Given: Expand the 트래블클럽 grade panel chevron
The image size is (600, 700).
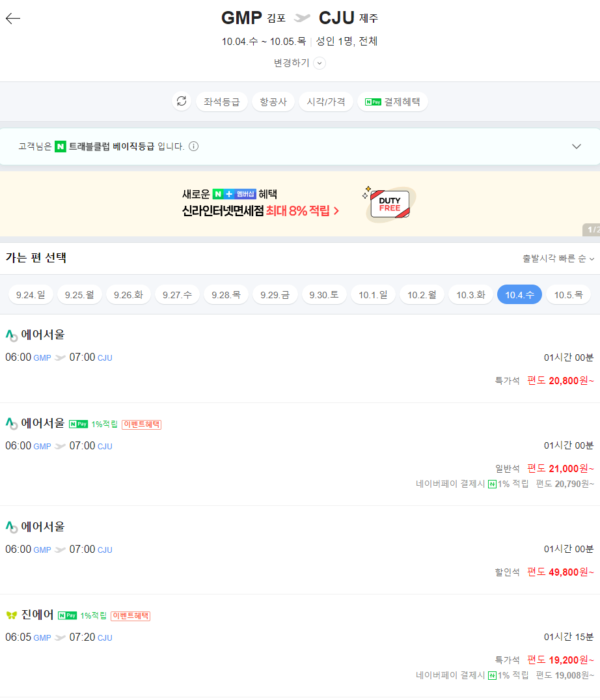Looking at the screenshot, I should [577, 147].
